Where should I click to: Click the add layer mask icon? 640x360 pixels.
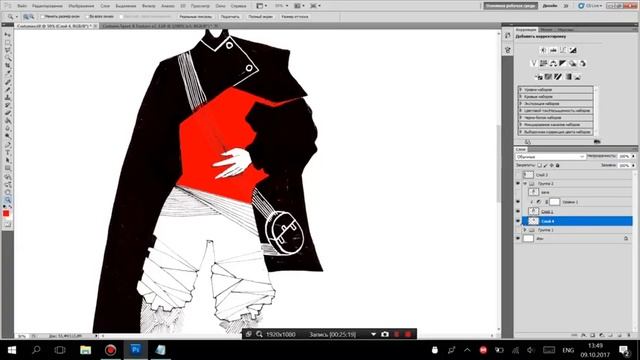pos(592,335)
